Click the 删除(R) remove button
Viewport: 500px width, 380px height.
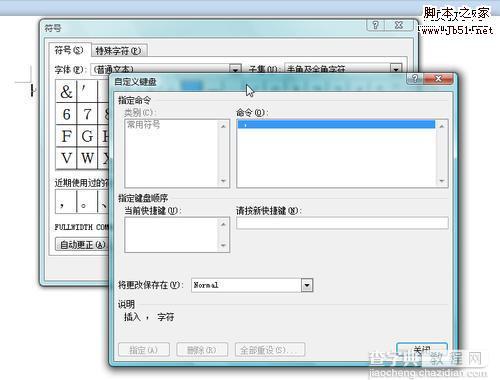pyautogui.click(x=202, y=350)
